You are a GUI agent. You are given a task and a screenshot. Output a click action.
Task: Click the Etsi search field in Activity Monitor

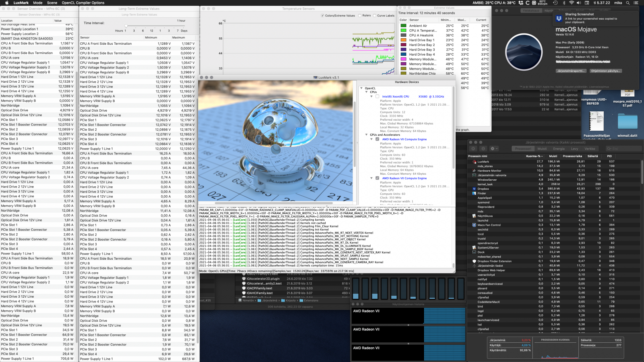coord(623,149)
